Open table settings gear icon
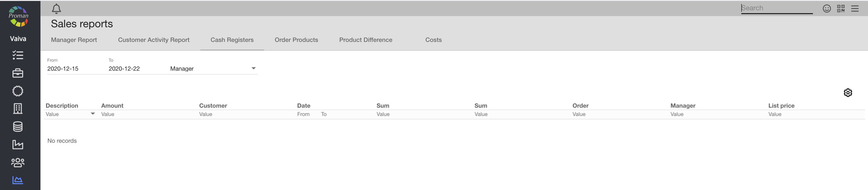Image resolution: width=868 pixels, height=190 pixels. pos(848,93)
